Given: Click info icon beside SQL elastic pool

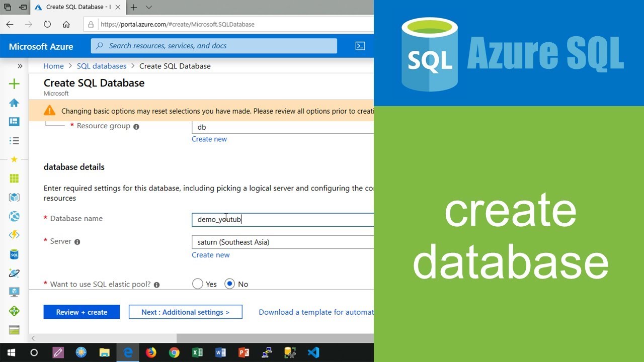Looking at the screenshot, I should 156,285.
